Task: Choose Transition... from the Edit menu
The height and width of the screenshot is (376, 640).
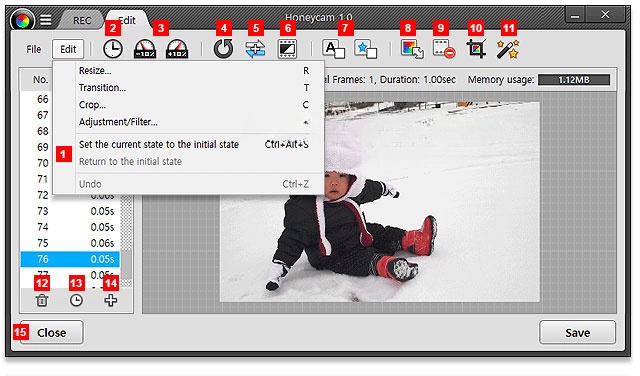Action: [x=194, y=88]
